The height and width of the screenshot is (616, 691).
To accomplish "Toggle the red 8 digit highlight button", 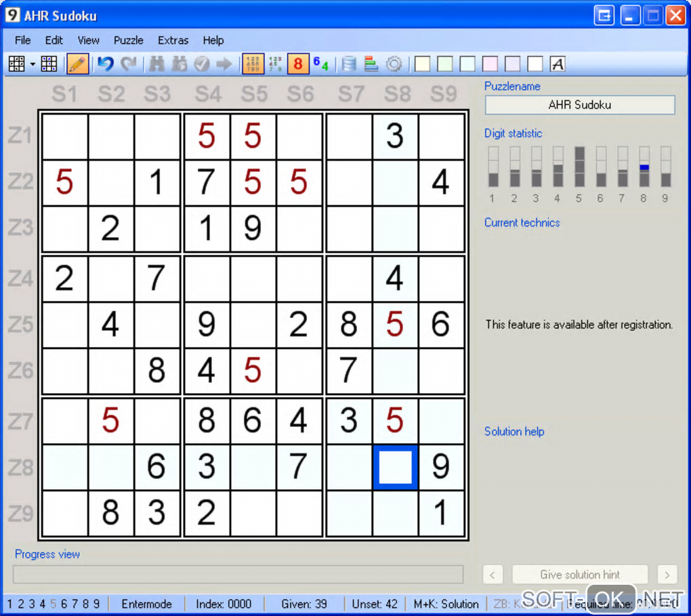I will coord(298,64).
